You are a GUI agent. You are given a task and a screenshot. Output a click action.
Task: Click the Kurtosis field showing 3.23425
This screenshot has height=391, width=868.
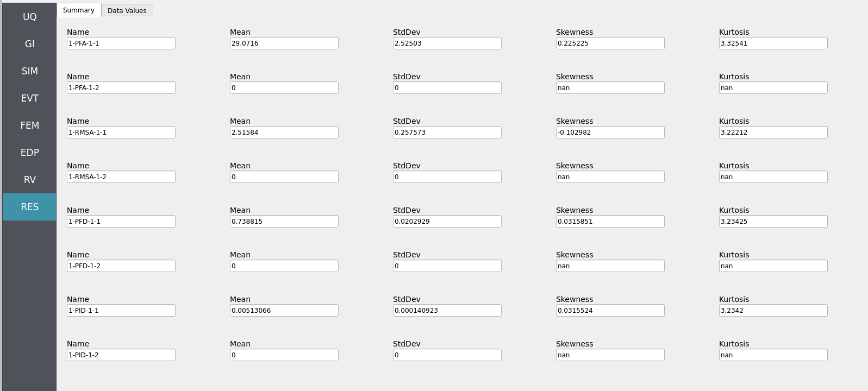tap(773, 221)
